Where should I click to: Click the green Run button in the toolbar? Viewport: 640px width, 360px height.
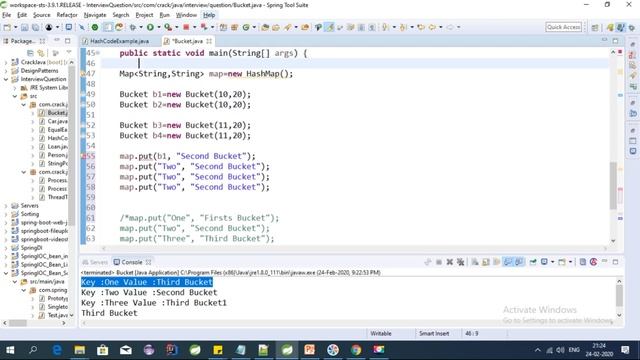[150, 27]
